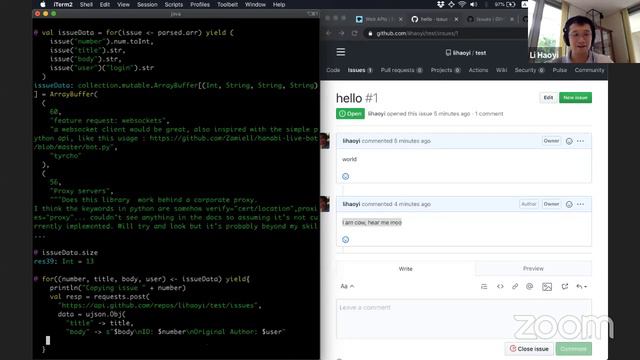640x360 pixels.
Task: Open the Shell menu
Action: (86, 4)
